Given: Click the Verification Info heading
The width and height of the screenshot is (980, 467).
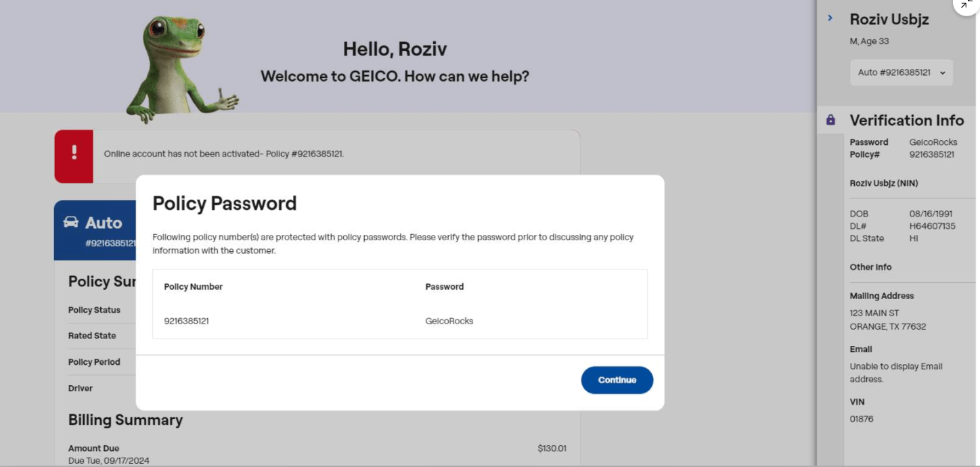Looking at the screenshot, I should click(x=906, y=120).
